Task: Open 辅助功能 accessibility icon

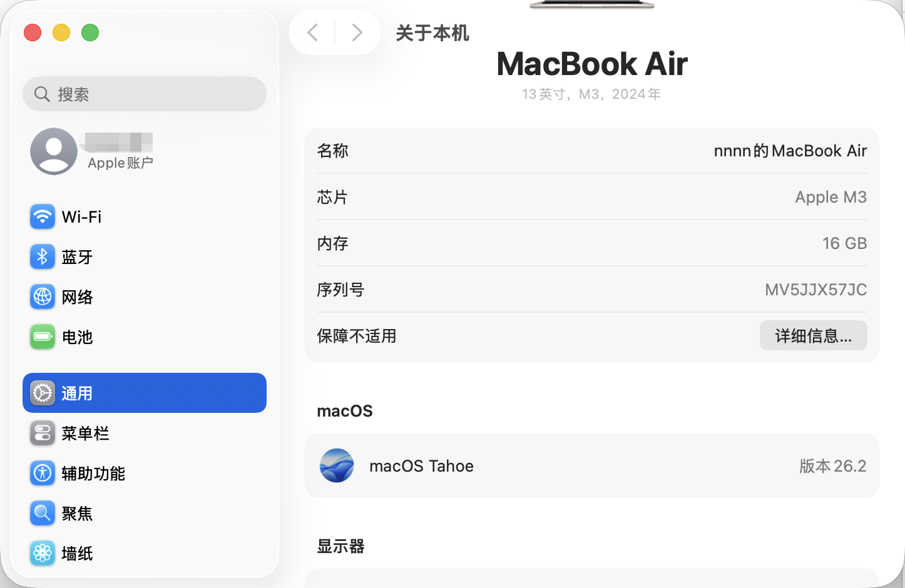Action: click(43, 474)
